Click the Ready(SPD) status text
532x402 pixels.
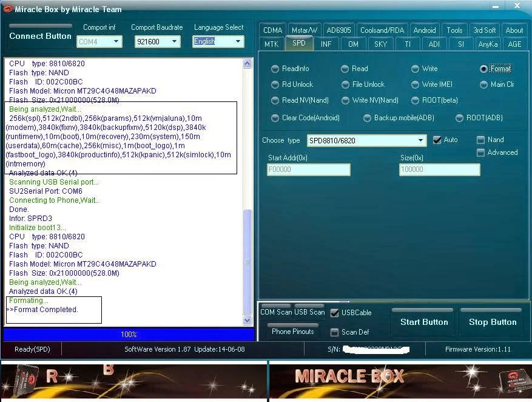click(x=32, y=349)
